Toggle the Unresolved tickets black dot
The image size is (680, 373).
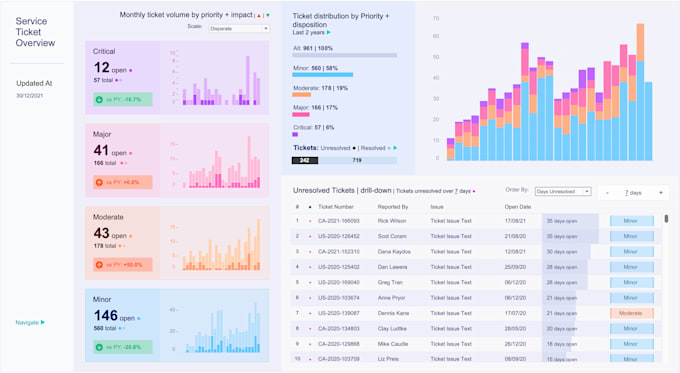pyautogui.click(x=354, y=148)
